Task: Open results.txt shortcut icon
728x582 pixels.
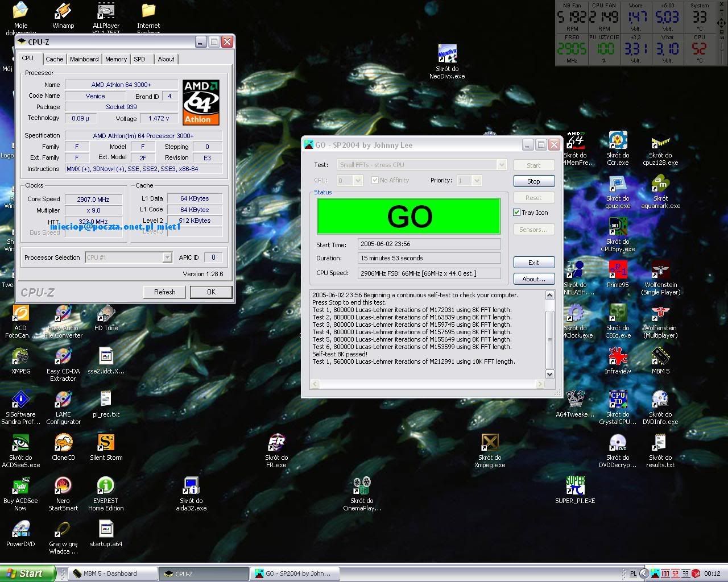Action: [660, 450]
